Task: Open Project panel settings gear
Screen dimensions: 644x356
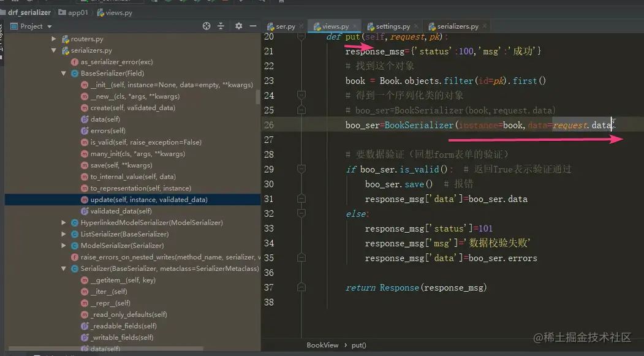Action: 238,26
